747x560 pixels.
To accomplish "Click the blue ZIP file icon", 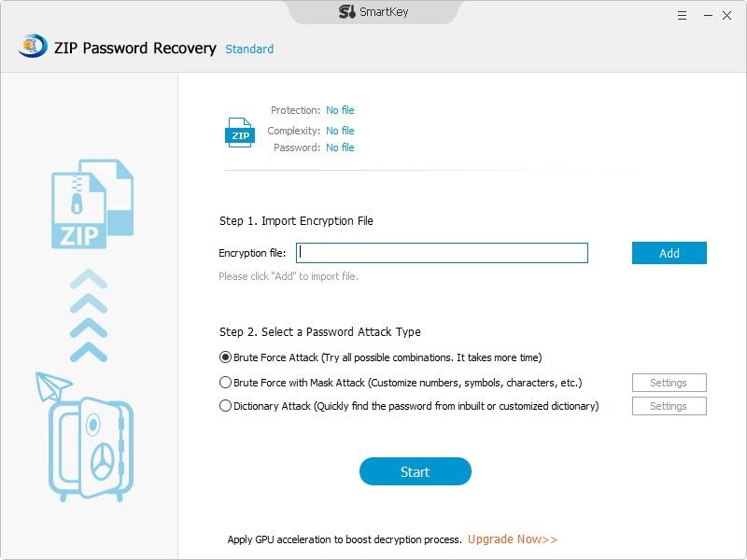I will click(239, 133).
